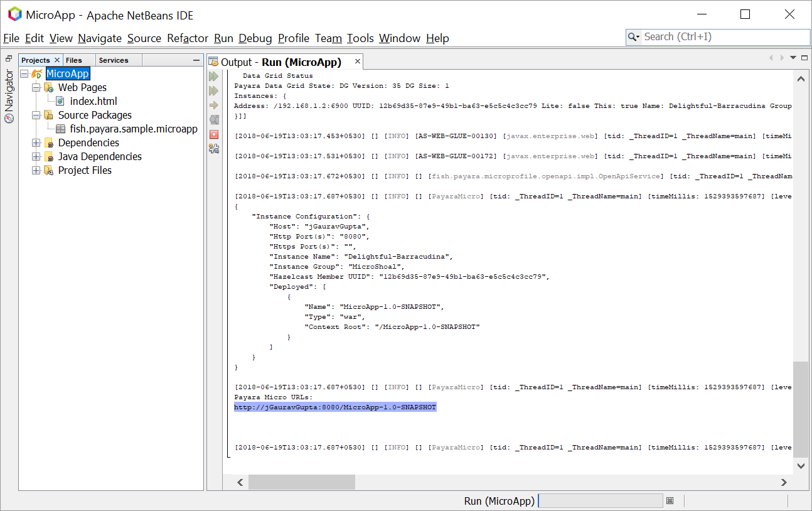Rerun build with different parameters
Image resolution: width=812 pixels, height=511 pixels.
[x=214, y=89]
